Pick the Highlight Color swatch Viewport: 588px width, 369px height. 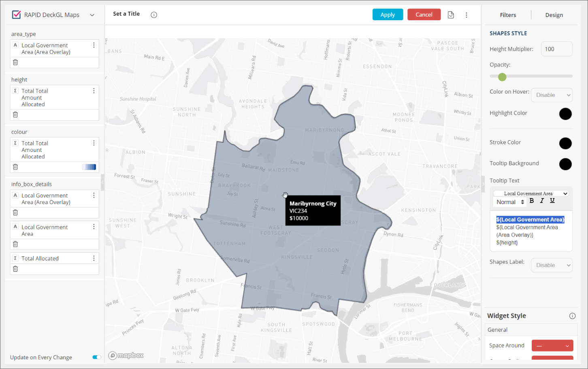point(565,114)
